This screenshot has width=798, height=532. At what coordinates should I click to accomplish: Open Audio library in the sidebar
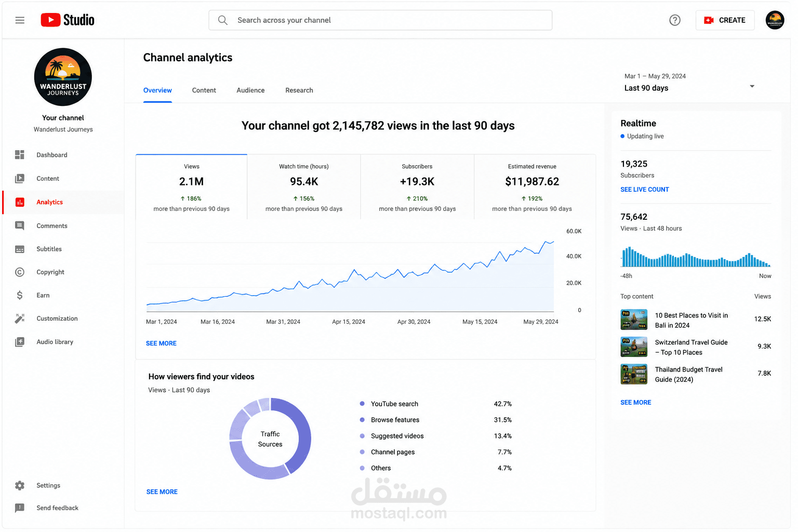pos(63,342)
